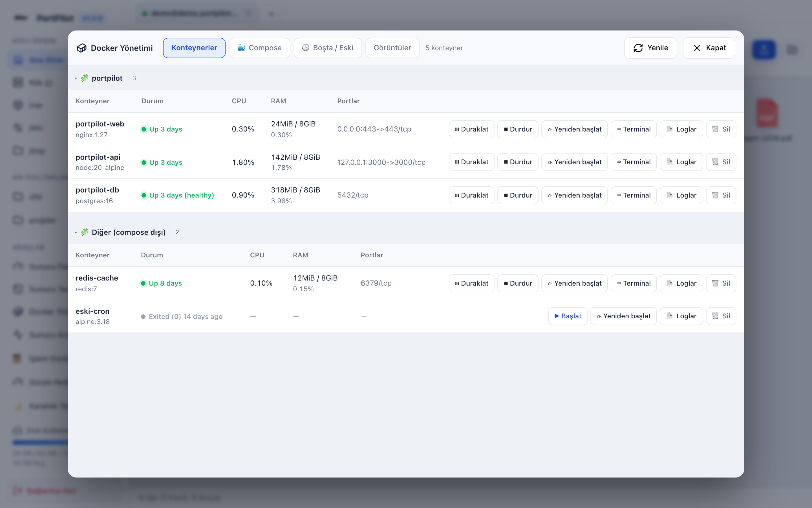Stop portpilot-db with Durdur
The image size is (812, 508).
[518, 195]
